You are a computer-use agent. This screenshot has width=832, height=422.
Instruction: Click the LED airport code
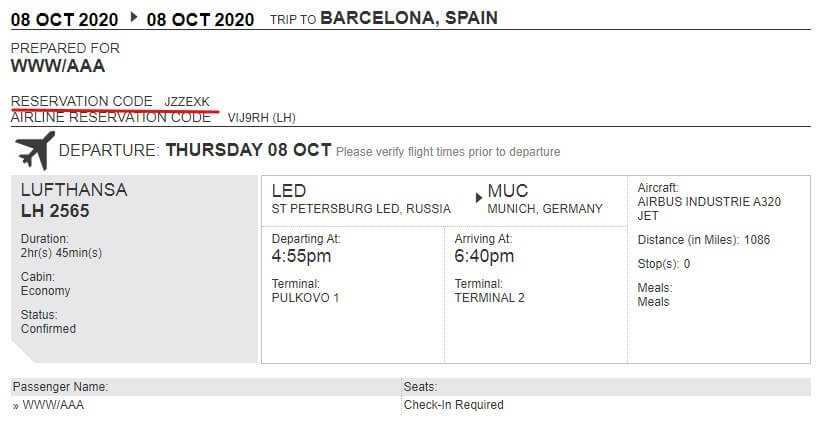click(289, 191)
